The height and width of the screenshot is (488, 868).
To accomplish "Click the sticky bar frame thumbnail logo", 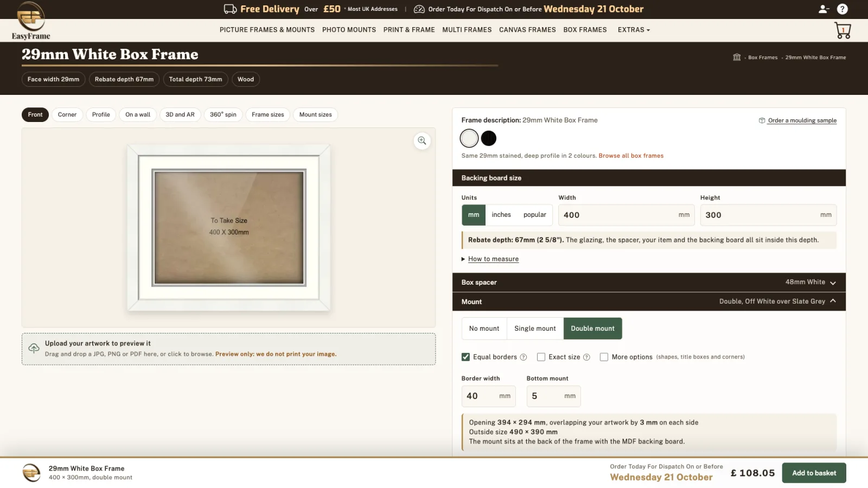I will [31, 473].
